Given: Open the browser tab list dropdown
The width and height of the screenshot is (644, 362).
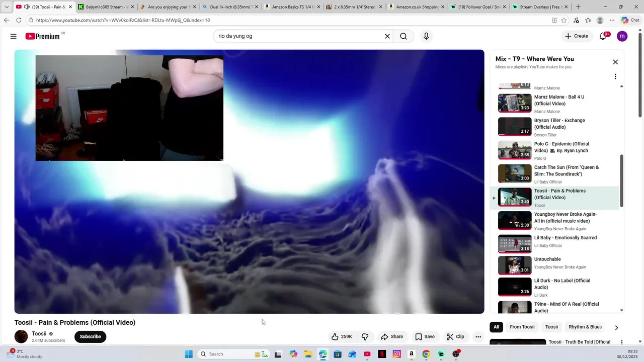Looking at the screenshot, I should (x=7, y=7).
